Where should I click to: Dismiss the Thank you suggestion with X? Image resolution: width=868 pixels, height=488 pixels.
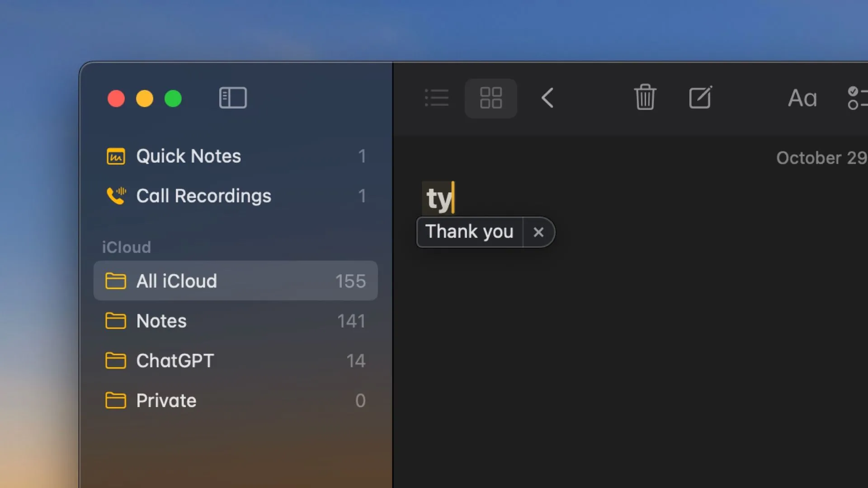[538, 232]
